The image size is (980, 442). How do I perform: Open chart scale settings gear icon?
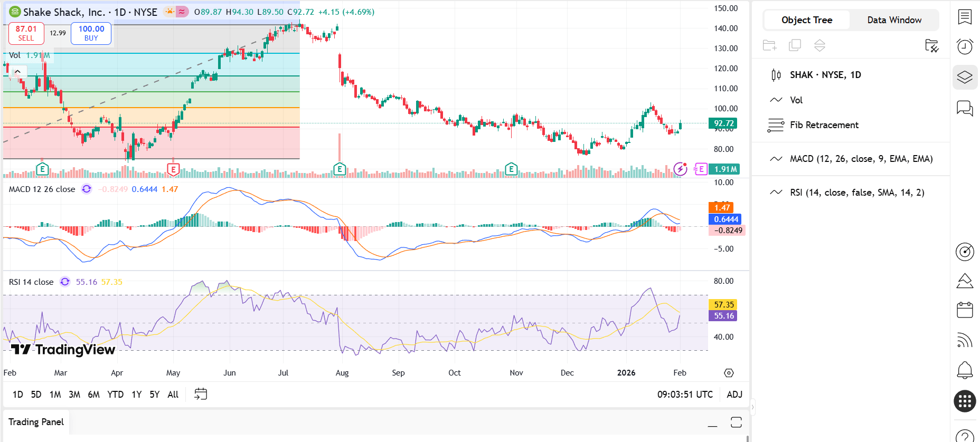729,373
